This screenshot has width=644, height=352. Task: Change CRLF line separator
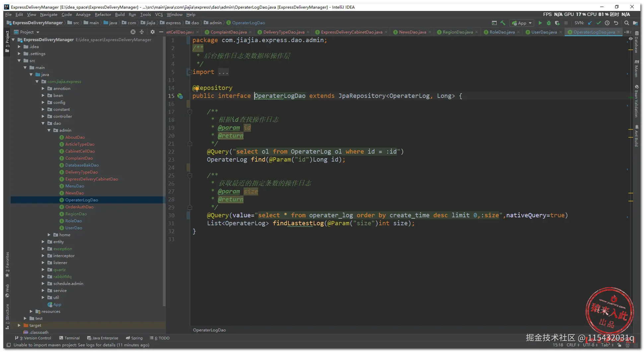(x=573, y=345)
